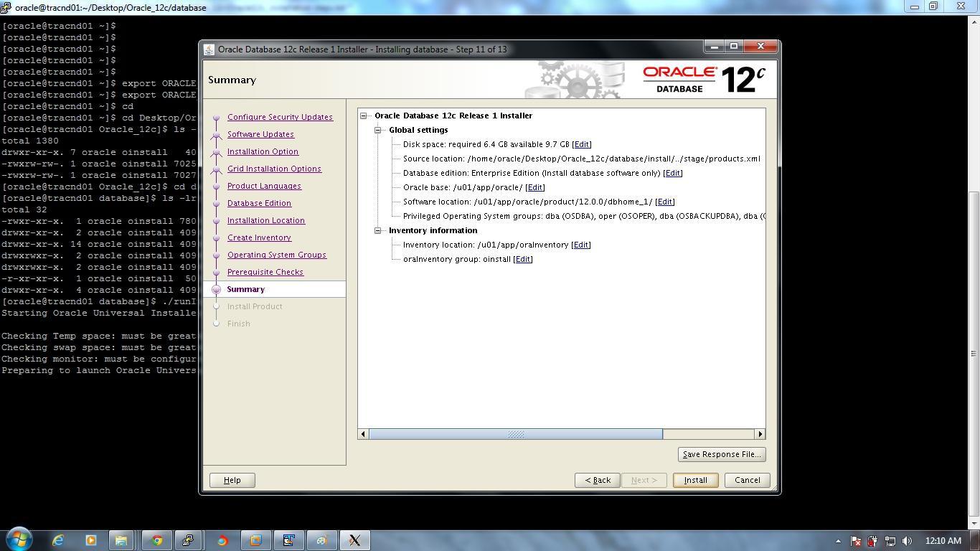Show hidden system tray icons
The width and height of the screenshot is (980, 551).
(x=837, y=542)
